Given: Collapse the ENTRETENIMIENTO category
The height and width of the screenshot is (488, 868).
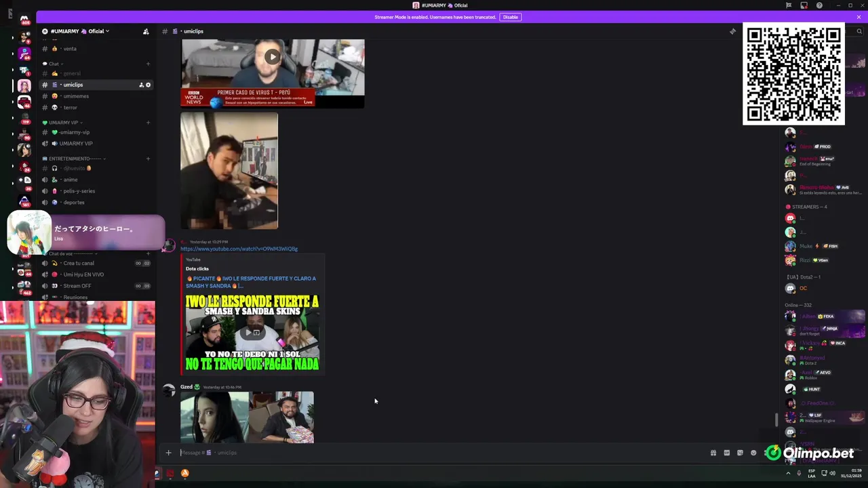Looking at the screenshot, I should [x=74, y=159].
